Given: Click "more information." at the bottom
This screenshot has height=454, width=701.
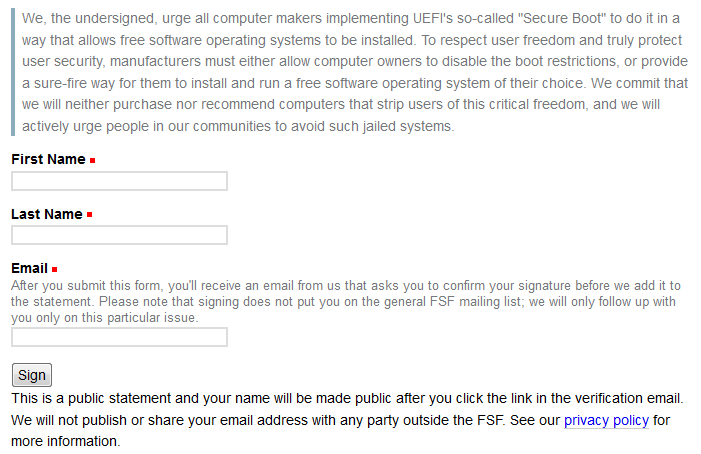Looking at the screenshot, I should [x=65, y=441].
